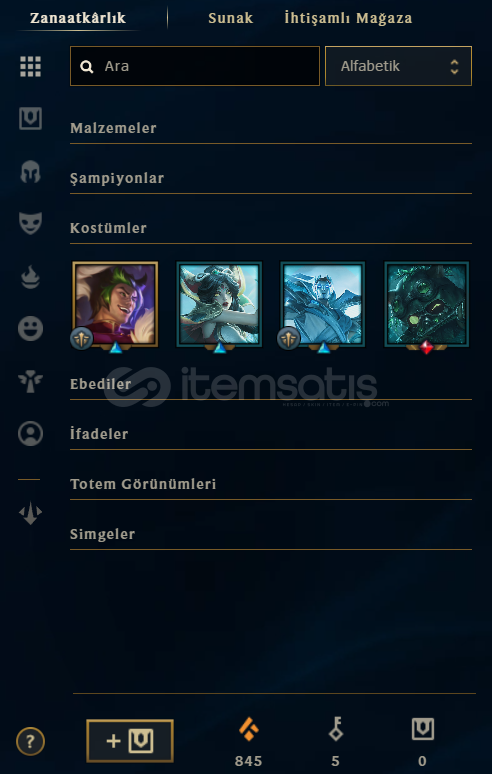The width and height of the screenshot is (492, 774).
Task: Filter loot by summoner icons category
Action: (30, 434)
